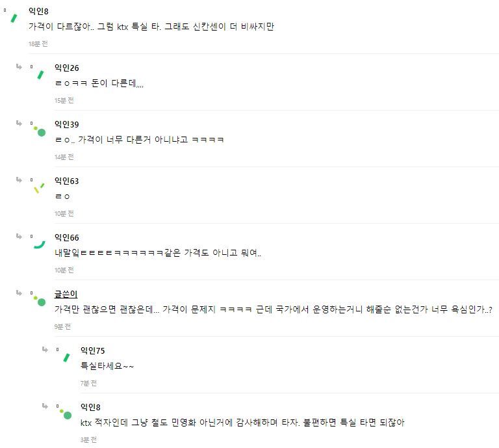Open the 글쓴이 author name link

coord(66,294)
